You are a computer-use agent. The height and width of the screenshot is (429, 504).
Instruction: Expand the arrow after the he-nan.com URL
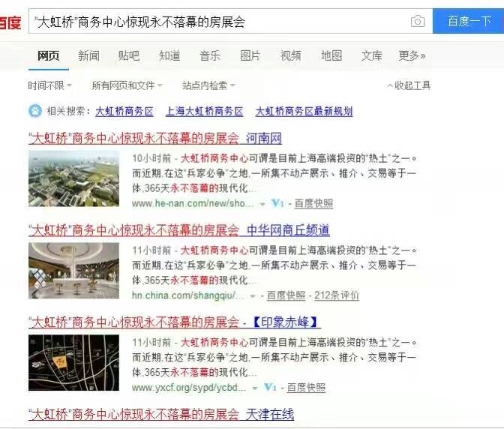pyautogui.click(x=262, y=204)
